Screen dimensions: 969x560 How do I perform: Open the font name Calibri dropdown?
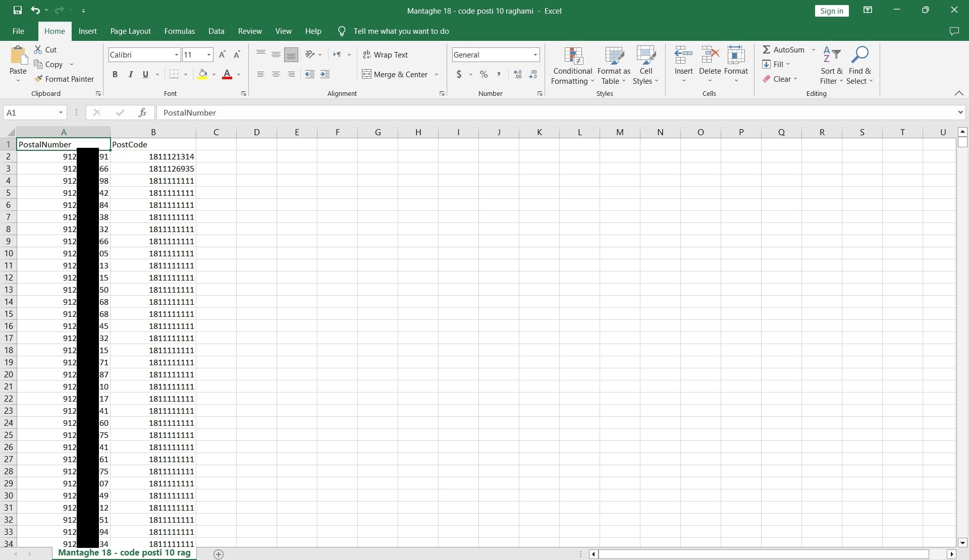176,54
